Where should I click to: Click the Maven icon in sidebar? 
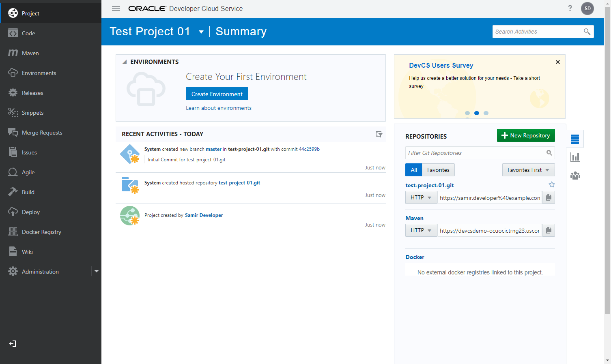pyautogui.click(x=13, y=53)
